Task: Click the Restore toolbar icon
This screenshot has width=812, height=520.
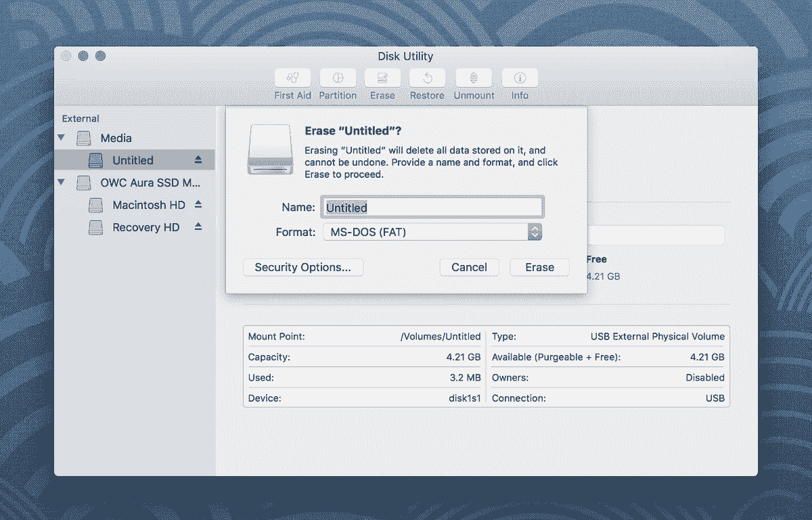Action: click(427, 78)
